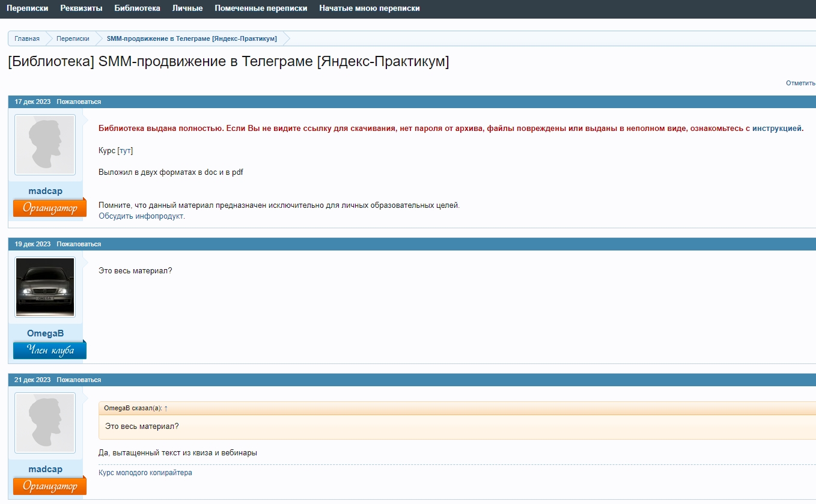Open the course тут download link
This screenshot has height=504, width=816.
[125, 150]
